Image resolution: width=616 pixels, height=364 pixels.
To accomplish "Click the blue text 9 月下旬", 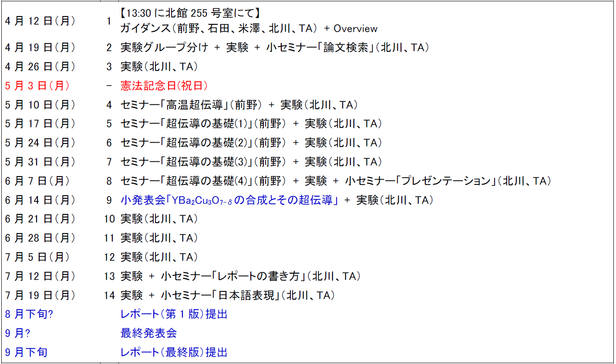I will click(26, 352).
